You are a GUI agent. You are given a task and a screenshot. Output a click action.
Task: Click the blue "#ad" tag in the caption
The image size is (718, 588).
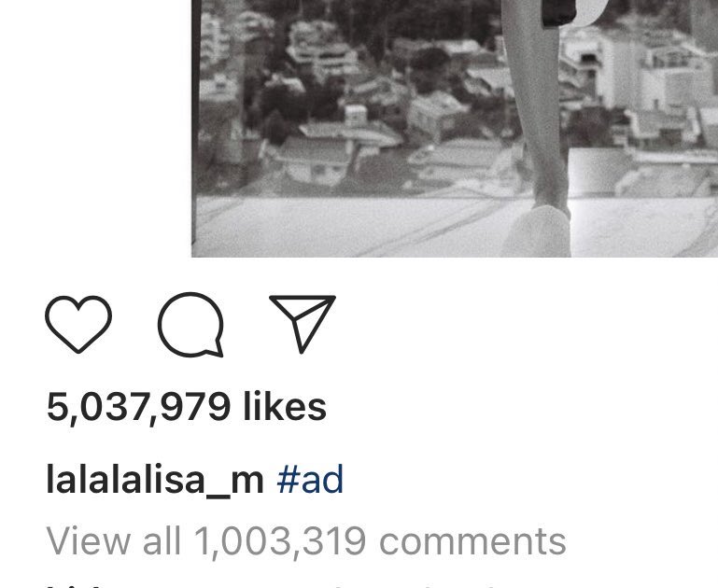(310, 479)
